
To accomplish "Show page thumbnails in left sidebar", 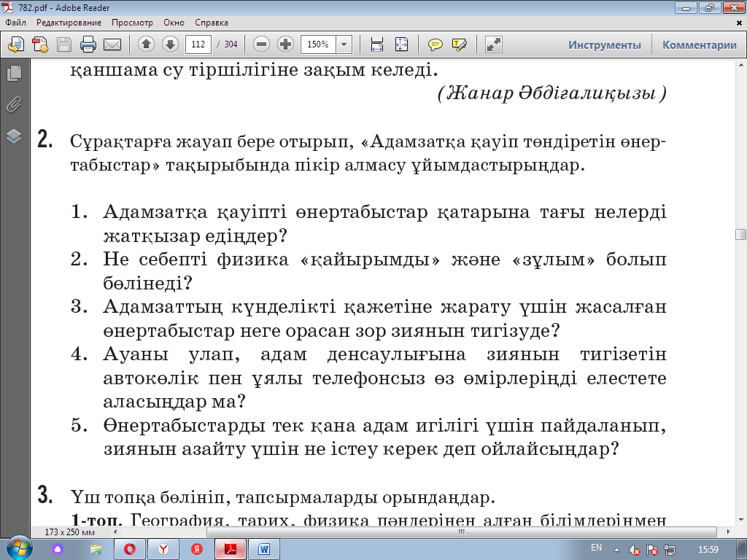I will (15, 72).
